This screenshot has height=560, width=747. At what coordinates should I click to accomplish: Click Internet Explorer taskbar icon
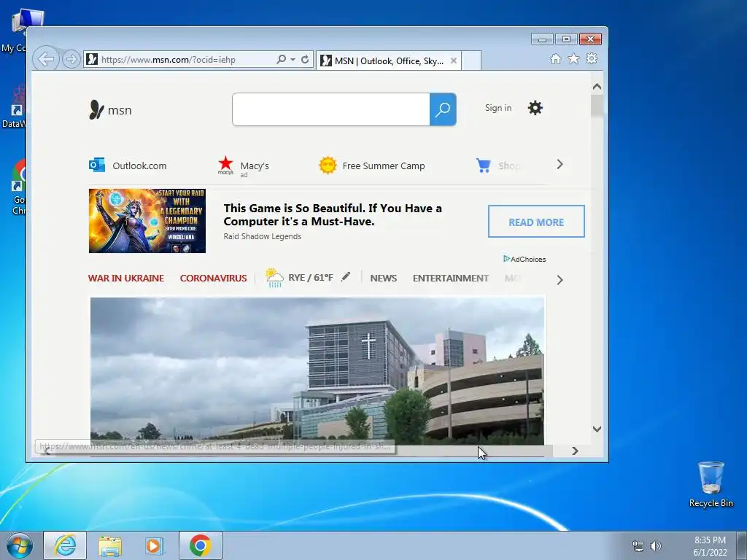point(65,545)
